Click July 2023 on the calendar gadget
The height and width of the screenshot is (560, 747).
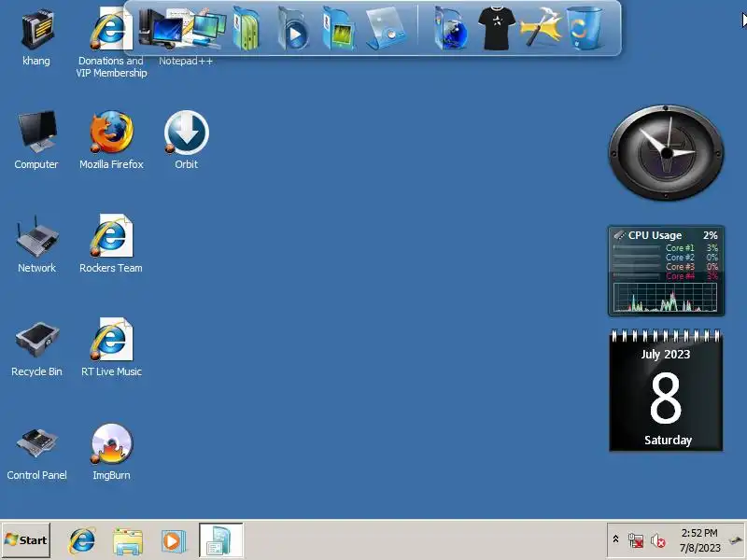coord(666,355)
